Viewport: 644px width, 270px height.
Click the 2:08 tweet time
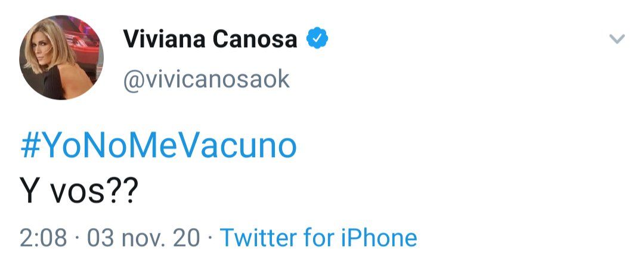coord(43,238)
